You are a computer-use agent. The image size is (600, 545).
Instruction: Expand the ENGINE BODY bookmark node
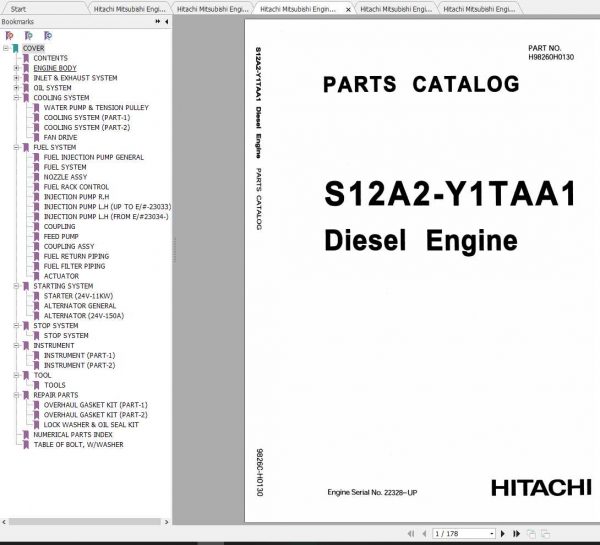[x=16, y=68]
